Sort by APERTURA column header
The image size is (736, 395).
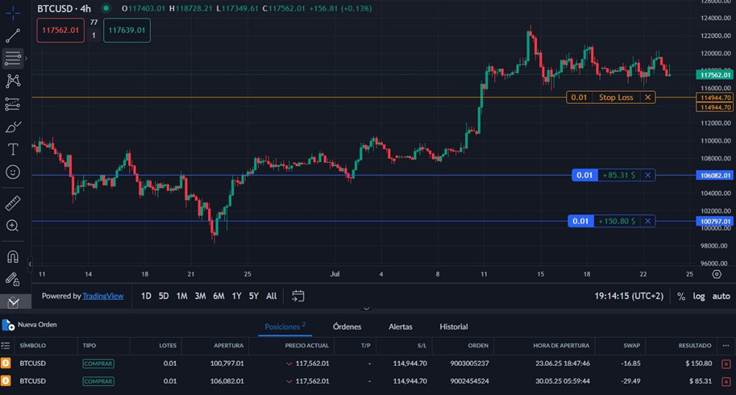click(x=229, y=346)
